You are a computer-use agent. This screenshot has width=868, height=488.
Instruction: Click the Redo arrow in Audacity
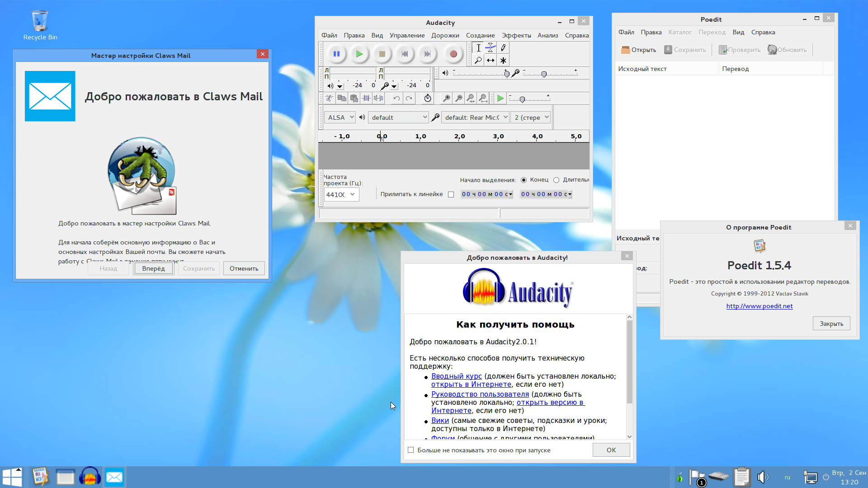point(409,98)
